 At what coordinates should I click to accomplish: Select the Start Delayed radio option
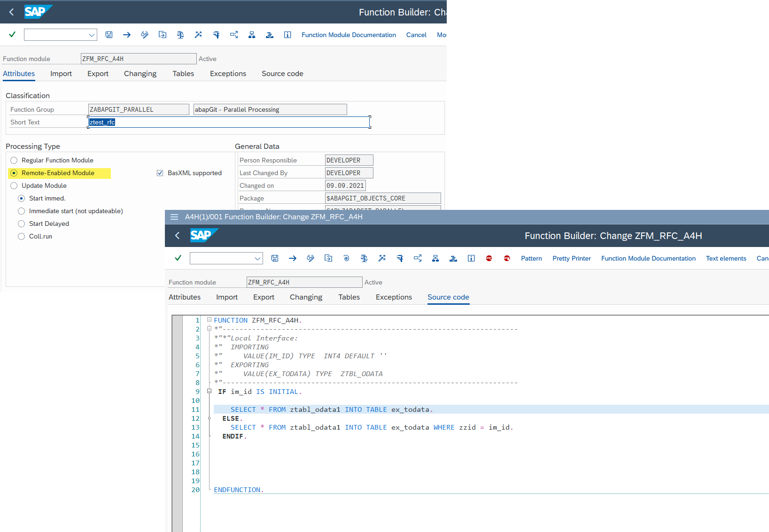click(x=22, y=224)
